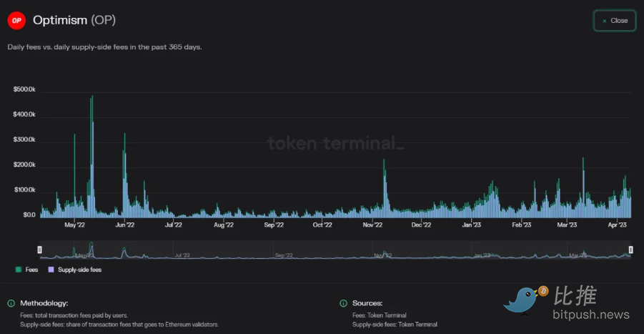This screenshot has height=334, width=644.
Task: Click the $500.0k y-axis label
Action: click(x=24, y=89)
